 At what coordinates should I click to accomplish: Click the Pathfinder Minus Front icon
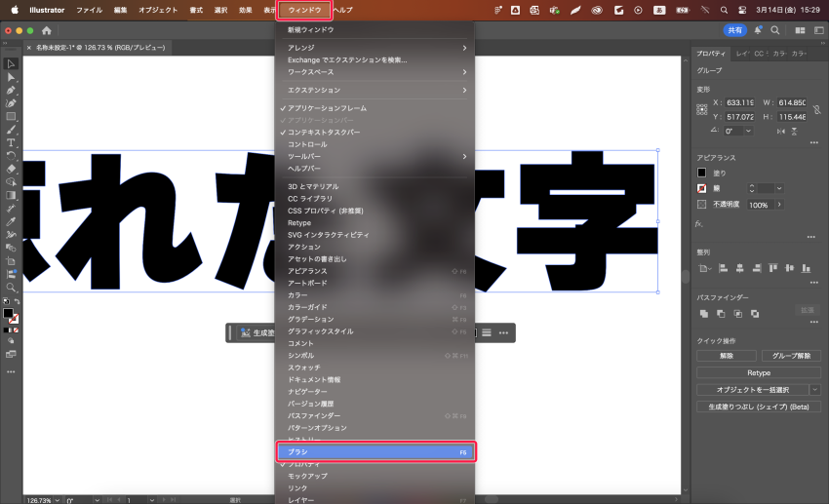click(721, 314)
